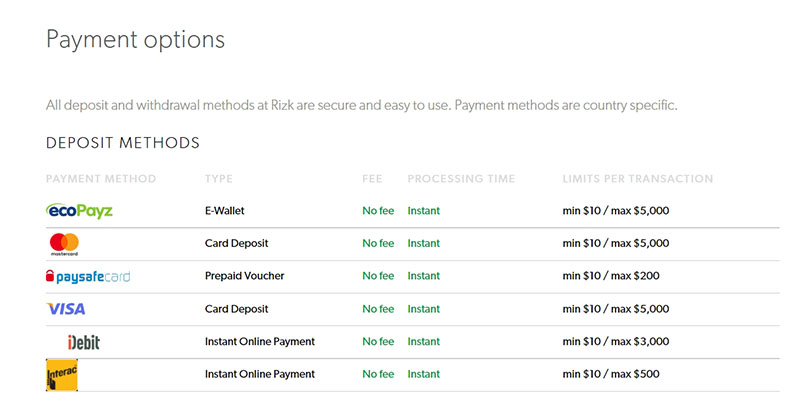Click the Limits Per Transaction header
The width and height of the screenshot is (800, 400).
[x=638, y=179]
